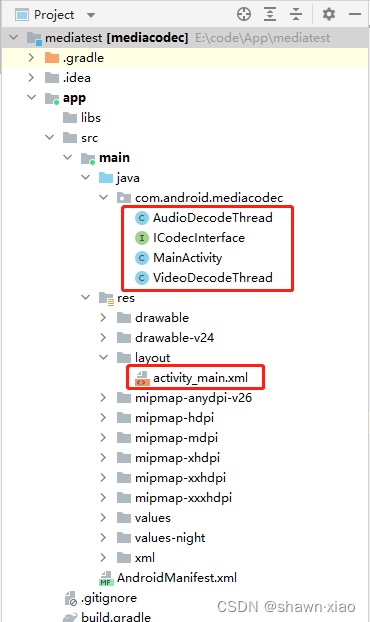Click the MainActivity class icon
The image size is (370, 622).
click(x=142, y=258)
